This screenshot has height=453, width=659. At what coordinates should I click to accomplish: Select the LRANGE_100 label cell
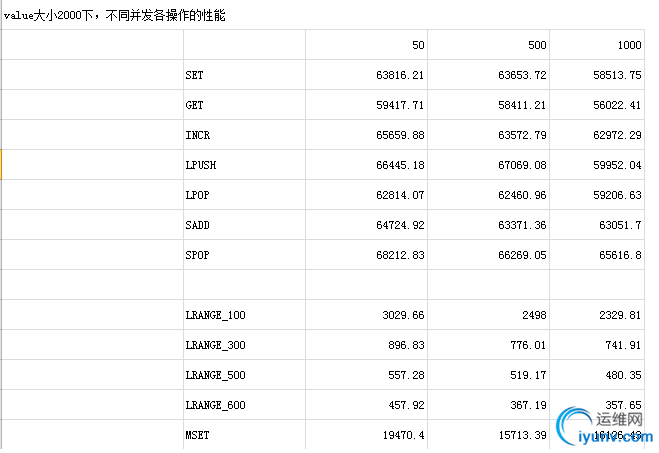(245, 315)
